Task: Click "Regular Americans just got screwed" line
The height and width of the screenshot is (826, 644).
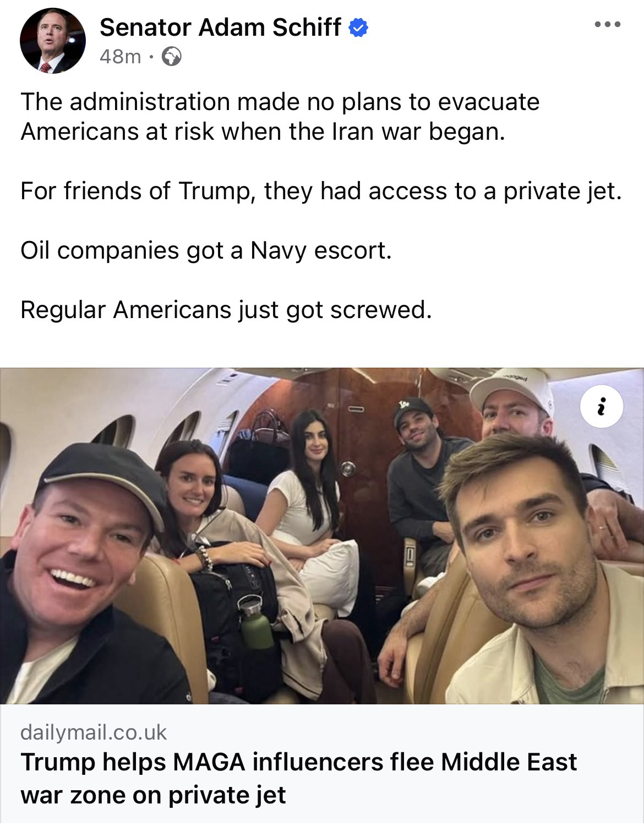Action: (226, 310)
